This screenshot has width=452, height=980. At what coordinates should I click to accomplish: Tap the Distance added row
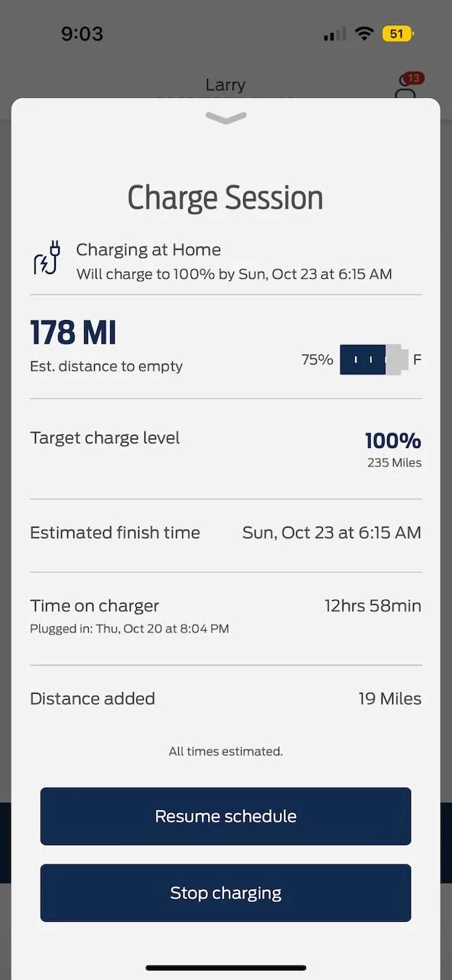(226, 698)
